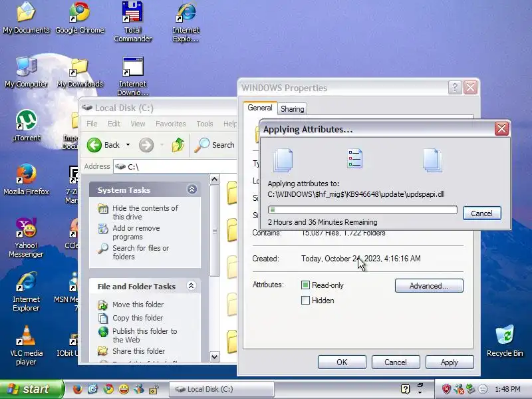The image size is (532, 399).
Task: Click Local Disk (C:) taskbar button
Action: 221,389
